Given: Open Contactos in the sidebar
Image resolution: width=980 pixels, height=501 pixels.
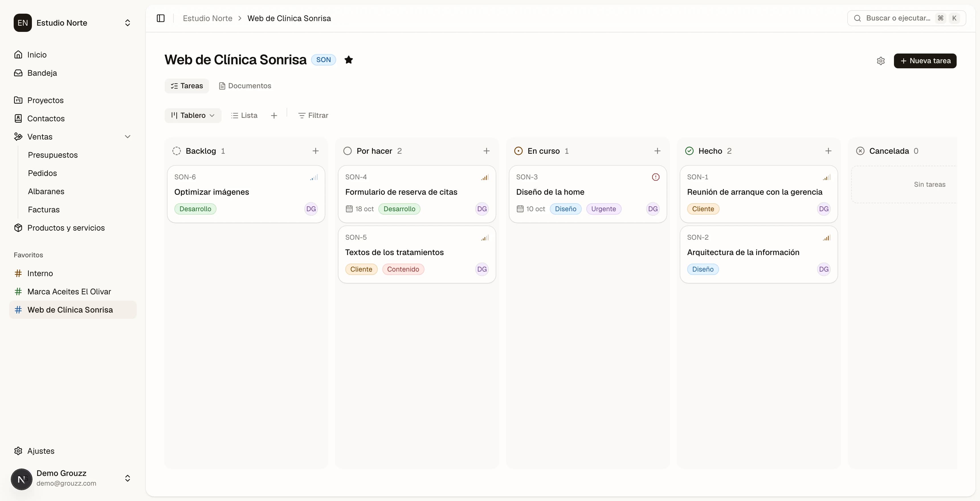Looking at the screenshot, I should pos(72,119).
